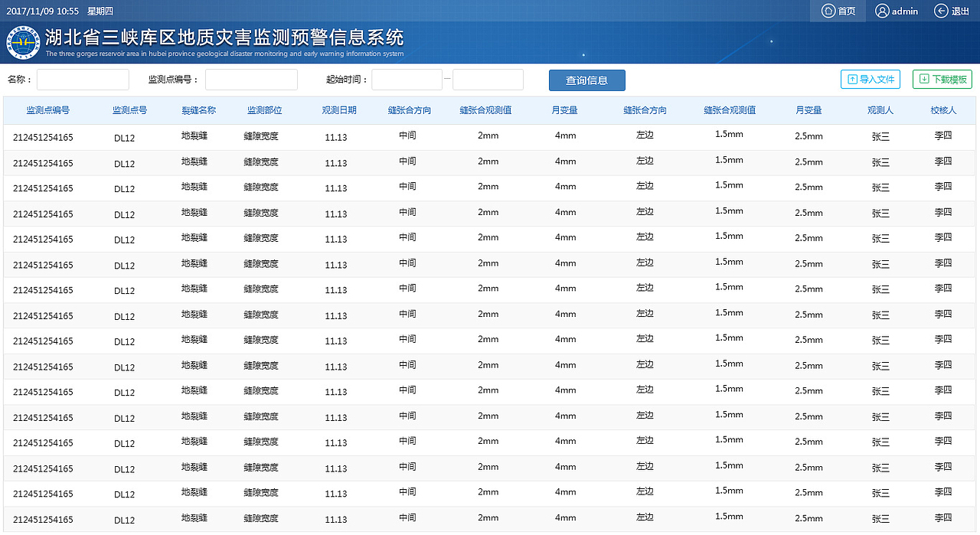Click the 查询信息 query button
The image size is (980, 535).
587,80
